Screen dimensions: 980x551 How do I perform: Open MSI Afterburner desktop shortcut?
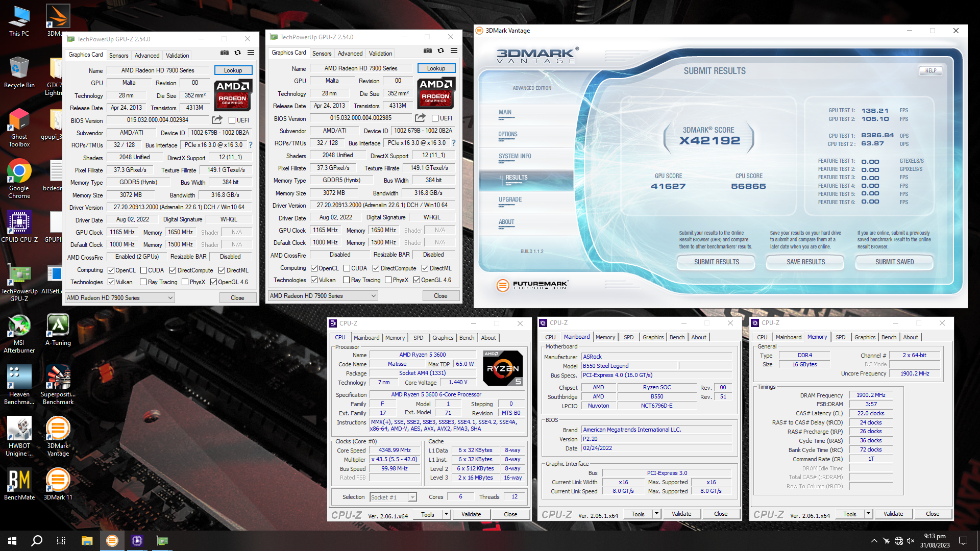coord(19,334)
